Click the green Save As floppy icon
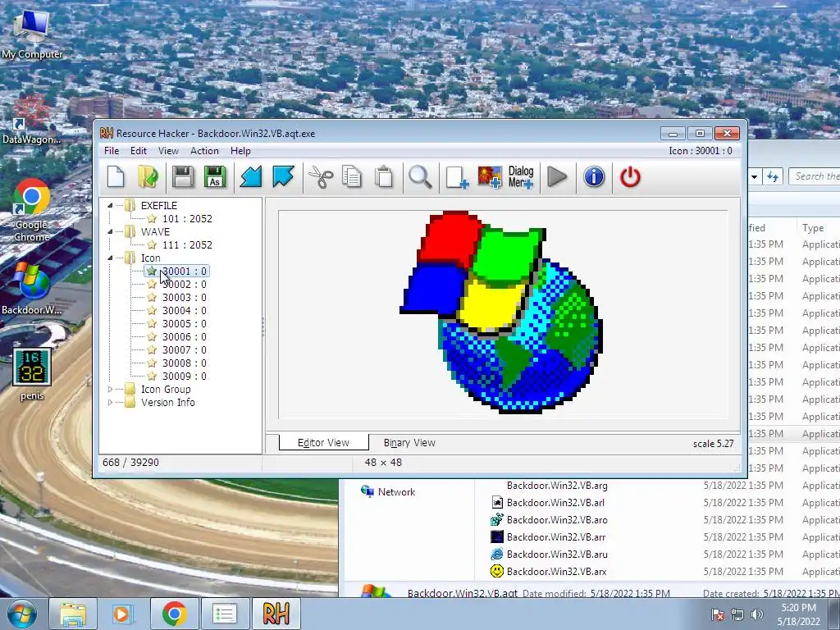This screenshot has height=630, width=840. [215, 177]
